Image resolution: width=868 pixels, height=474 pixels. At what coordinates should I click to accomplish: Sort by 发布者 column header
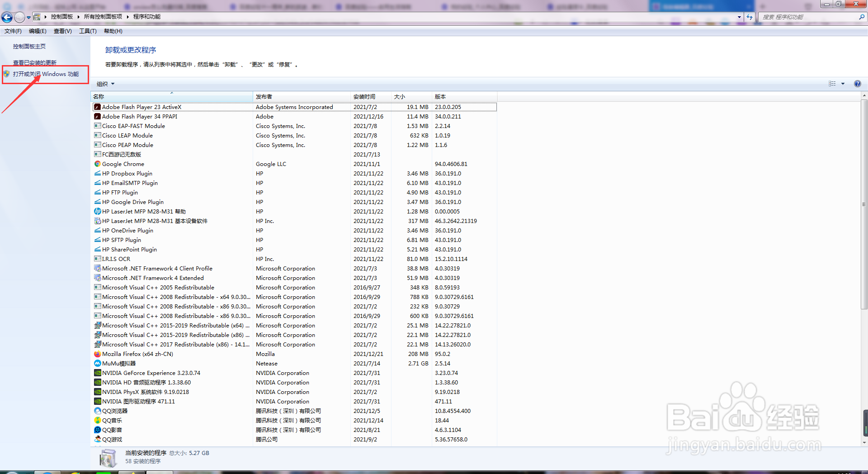tap(302, 97)
